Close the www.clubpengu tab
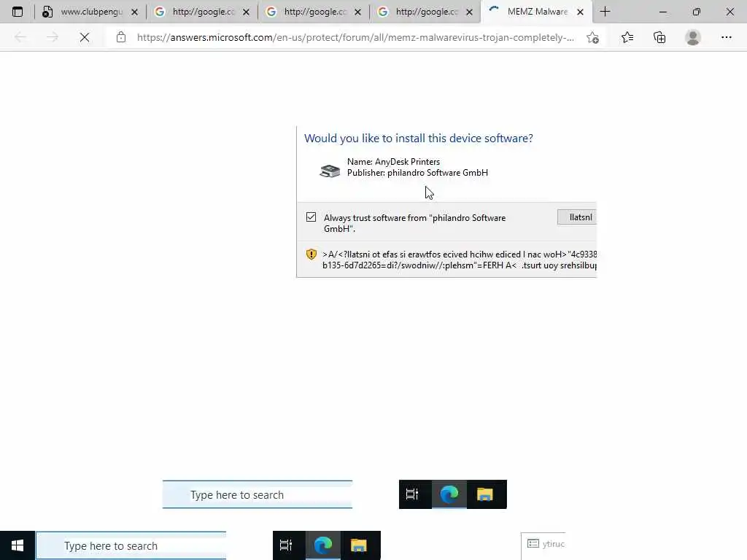Screen dimensions: 747x560 click(135, 12)
